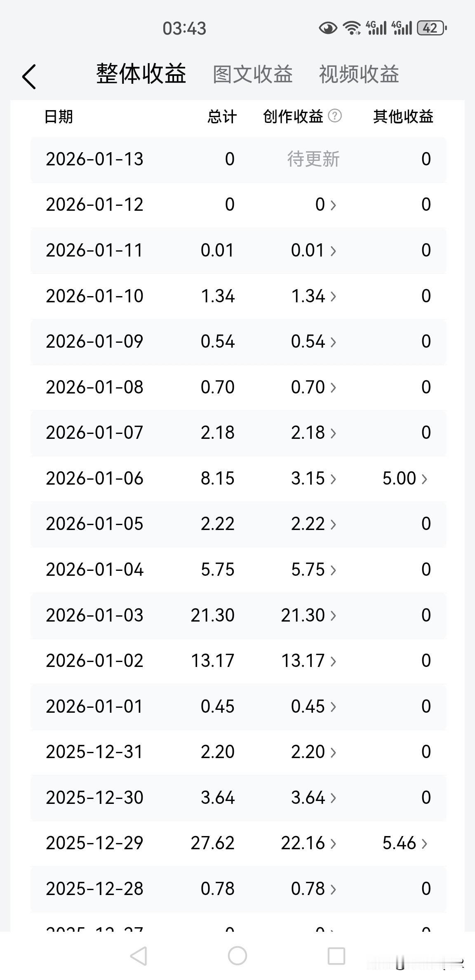
Task: Expand 5.46 other income for 2025-12-29
Action: [x=405, y=843]
